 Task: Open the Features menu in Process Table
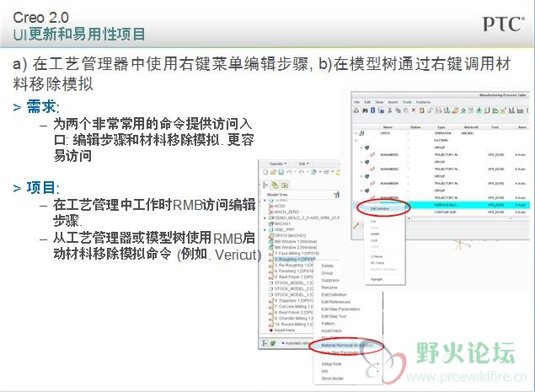(x=423, y=102)
